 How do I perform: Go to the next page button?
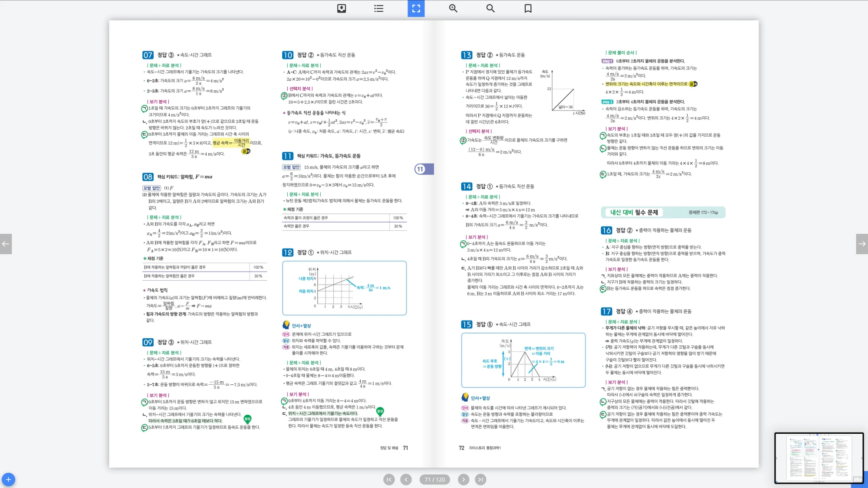pyautogui.click(x=464, y=479)
